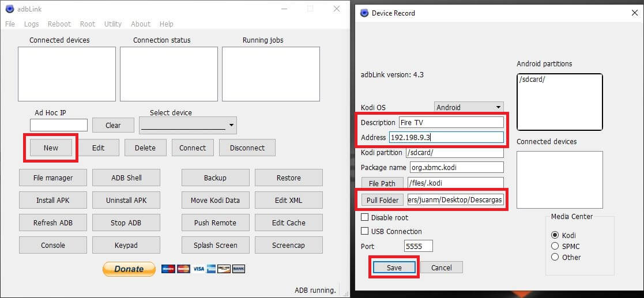Click Connected devices box in Device Record
The image size is (644, 298).
560,180
